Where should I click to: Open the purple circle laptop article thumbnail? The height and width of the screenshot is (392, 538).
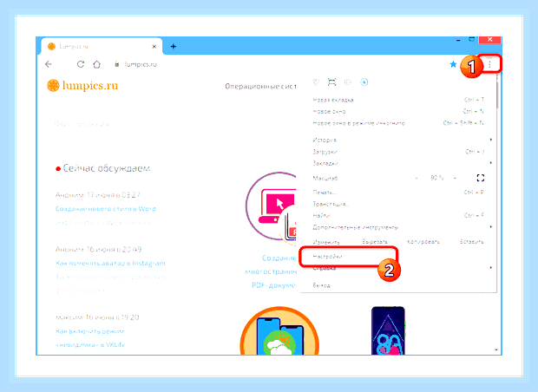click(x=271, y=207)
